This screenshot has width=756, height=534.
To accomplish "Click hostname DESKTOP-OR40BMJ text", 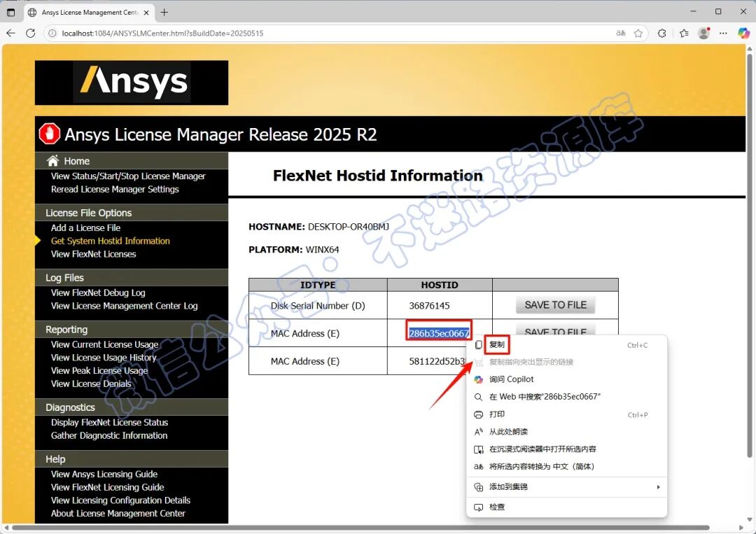I will click(349, 227).
